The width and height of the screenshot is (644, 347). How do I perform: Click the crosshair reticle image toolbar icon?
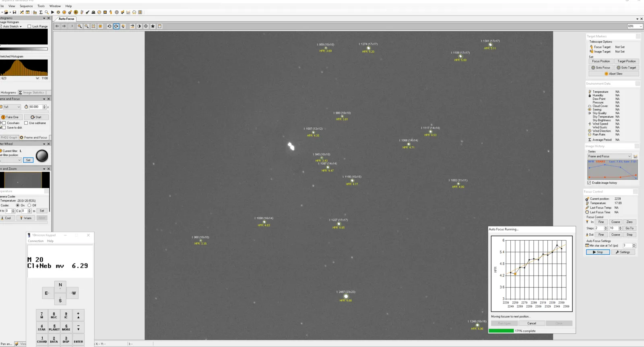(146, 26)
